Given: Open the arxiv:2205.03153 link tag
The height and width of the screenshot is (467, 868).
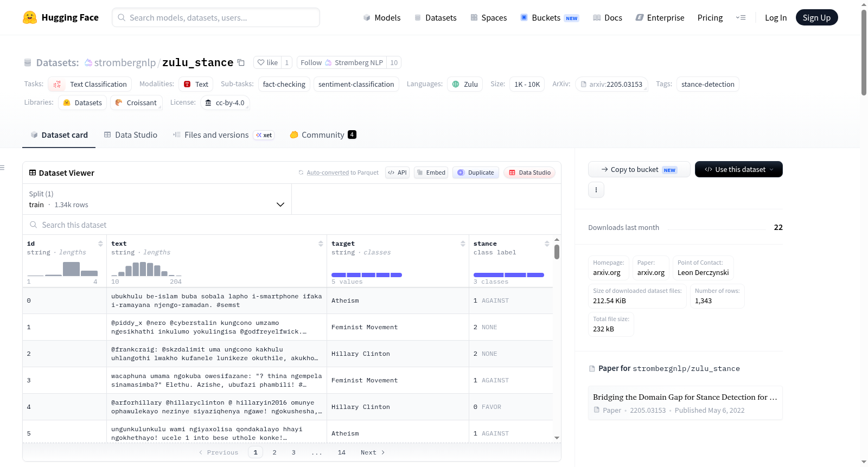Looking at the screenshot, I should (611, 84).
